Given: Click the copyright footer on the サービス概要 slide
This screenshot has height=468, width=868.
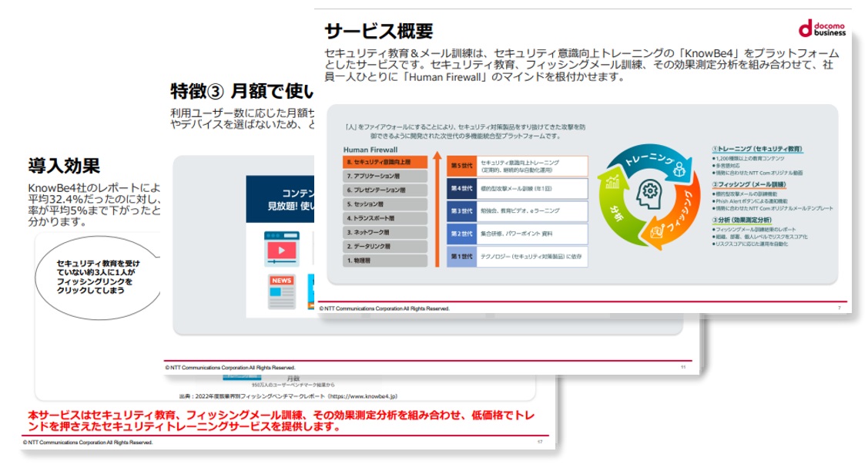Looking at the screenshot, I should pos(384,308).
